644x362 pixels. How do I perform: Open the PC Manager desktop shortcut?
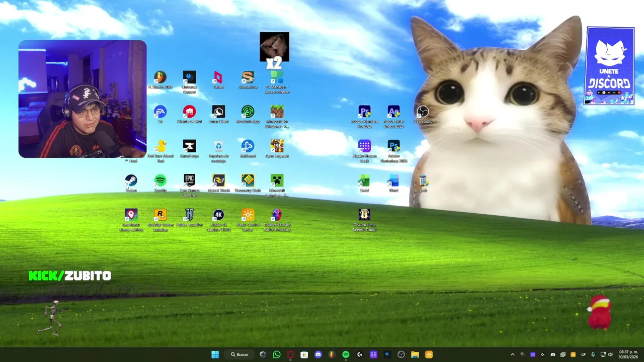click(x=277, y=82)
